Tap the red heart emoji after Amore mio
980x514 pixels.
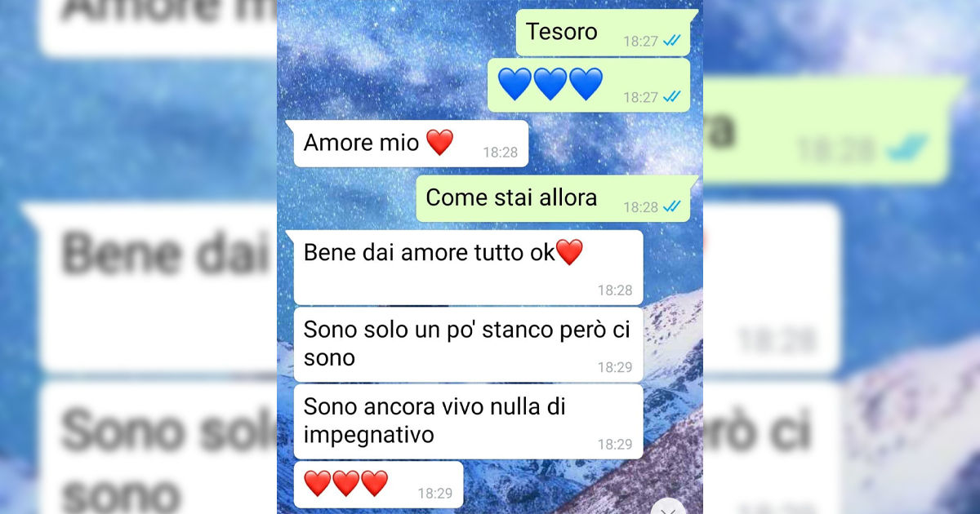pyautogui.click(x=439, y=143)
